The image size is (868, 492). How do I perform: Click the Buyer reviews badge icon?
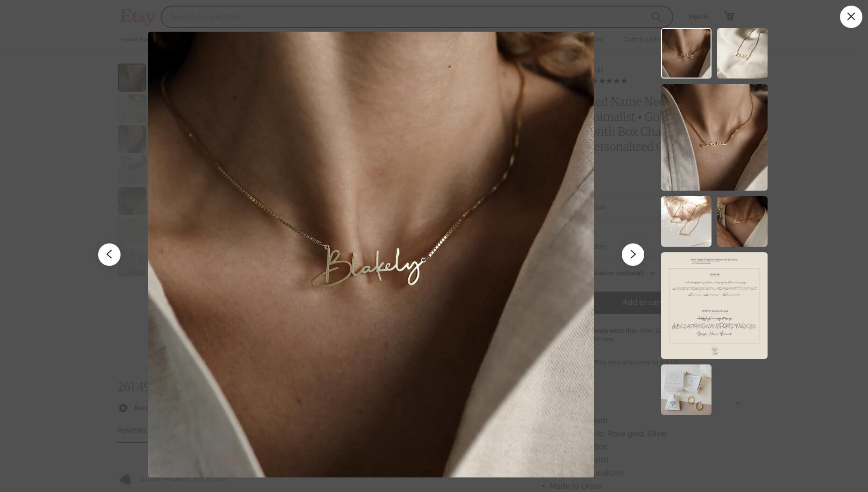pos(123,408)
